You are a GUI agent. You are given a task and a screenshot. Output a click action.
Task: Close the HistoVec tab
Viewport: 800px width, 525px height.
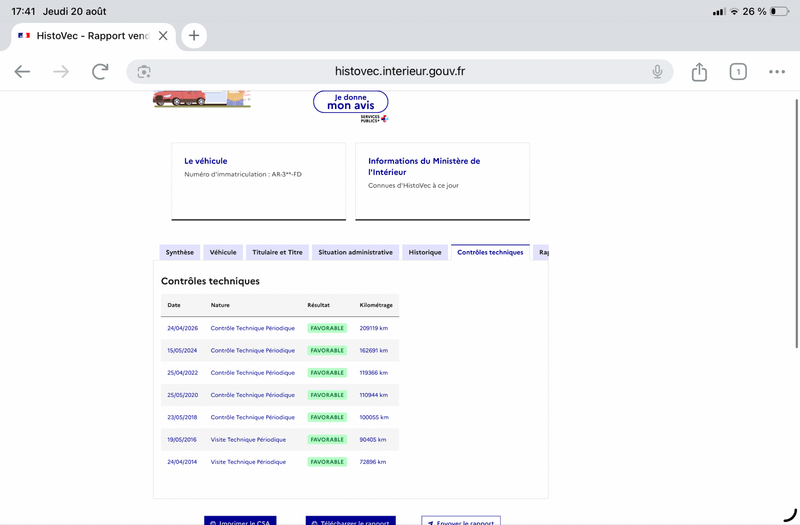pyautogui.click(x=163, y=36)
